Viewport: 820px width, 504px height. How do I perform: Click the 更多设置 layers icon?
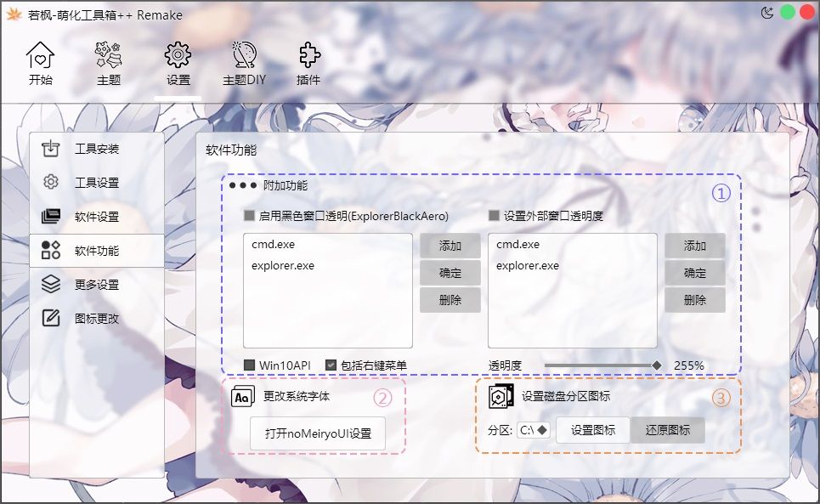click(51, 284)
